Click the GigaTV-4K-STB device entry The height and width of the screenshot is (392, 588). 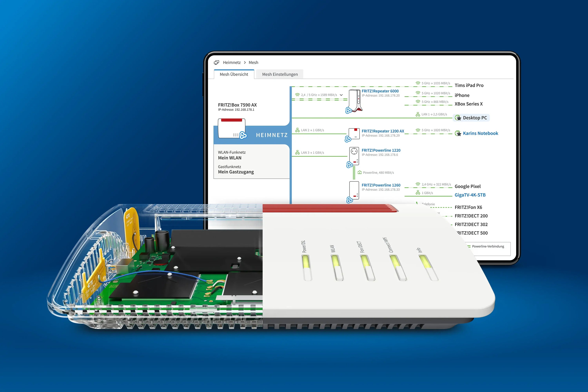(x=470, y=195)
